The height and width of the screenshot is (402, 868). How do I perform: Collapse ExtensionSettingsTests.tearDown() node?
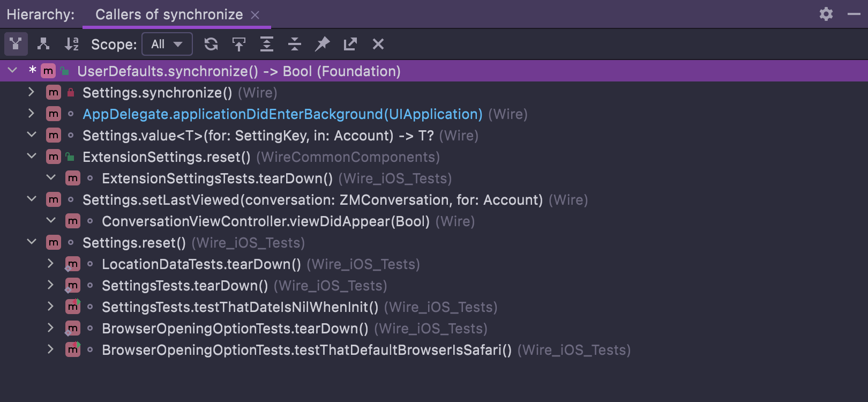(51, 177)
